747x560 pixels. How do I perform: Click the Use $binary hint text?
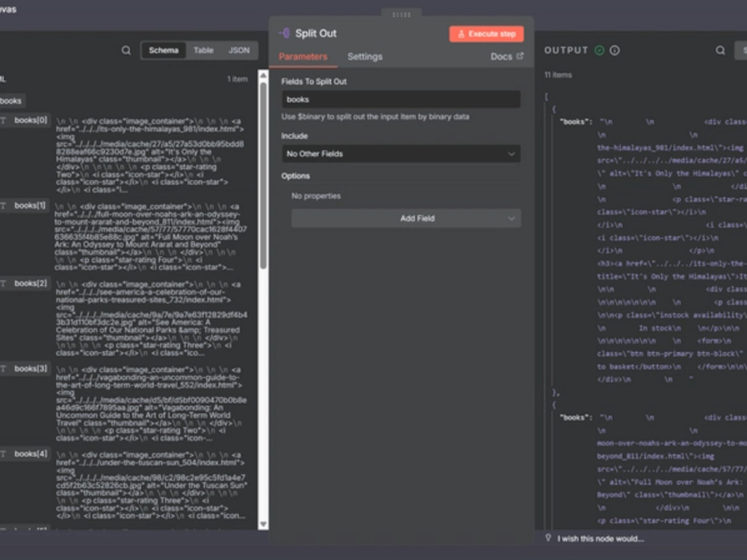[x=376, y=116]
